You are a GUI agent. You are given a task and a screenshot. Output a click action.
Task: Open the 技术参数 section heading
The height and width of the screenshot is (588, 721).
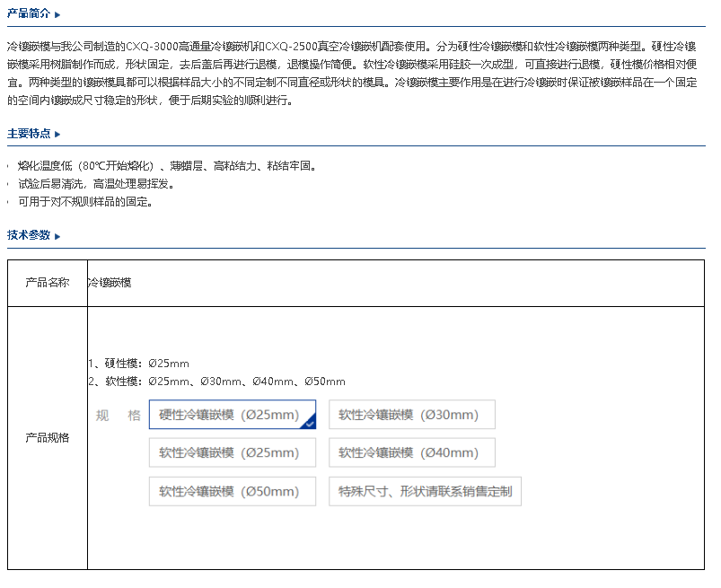(x=29, y=236)
